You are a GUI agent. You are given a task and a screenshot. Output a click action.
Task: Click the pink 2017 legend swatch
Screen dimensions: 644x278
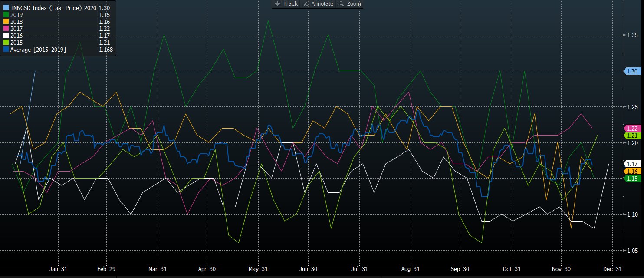click(5, 29)
